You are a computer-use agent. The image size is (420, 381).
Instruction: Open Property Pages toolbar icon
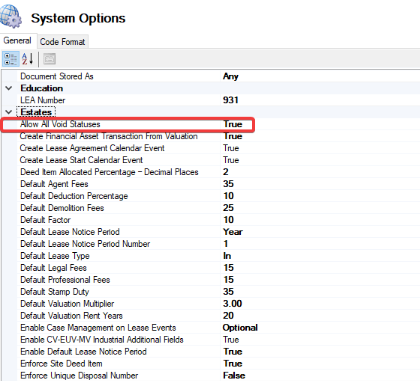click(x=49, y=59)
